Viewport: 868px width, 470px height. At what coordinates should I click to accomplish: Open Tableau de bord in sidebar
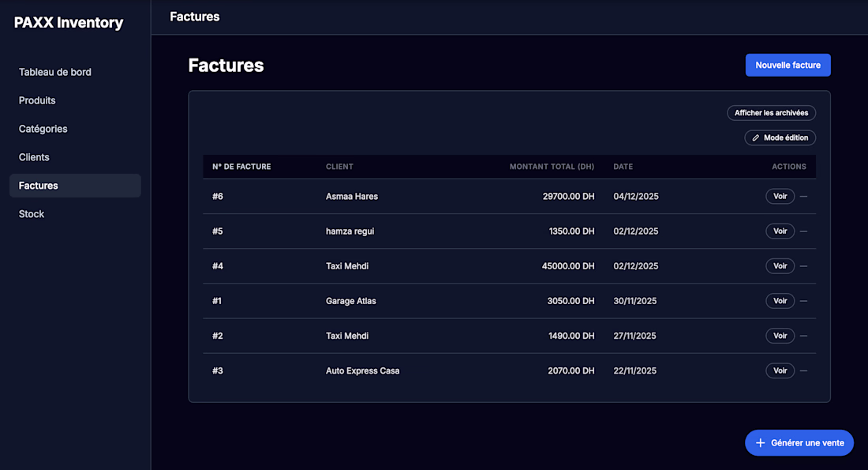coord(55,72)
